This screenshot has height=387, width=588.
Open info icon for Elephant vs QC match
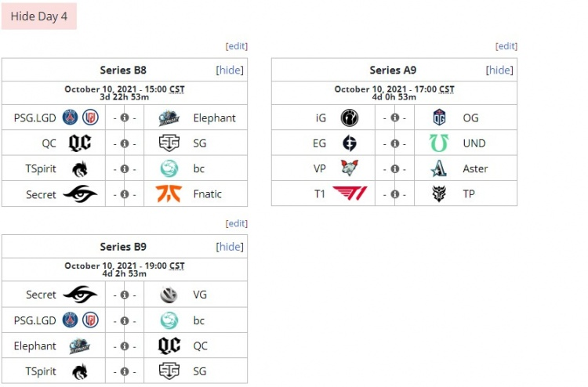click(125, 346)
